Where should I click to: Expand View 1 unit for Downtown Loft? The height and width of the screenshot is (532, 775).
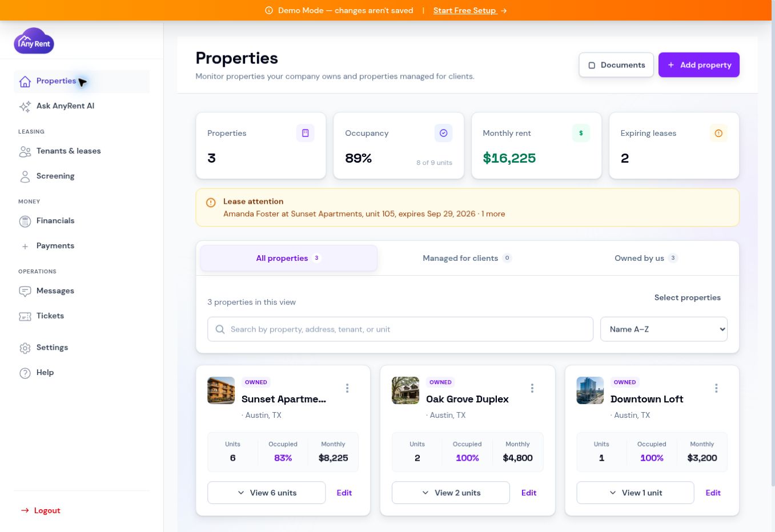pos(635,493)
